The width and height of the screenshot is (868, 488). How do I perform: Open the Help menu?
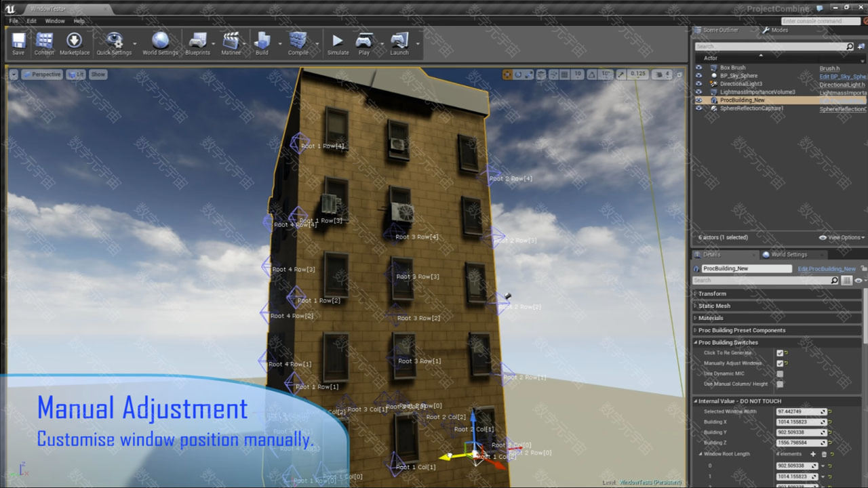tap(79, 21)
